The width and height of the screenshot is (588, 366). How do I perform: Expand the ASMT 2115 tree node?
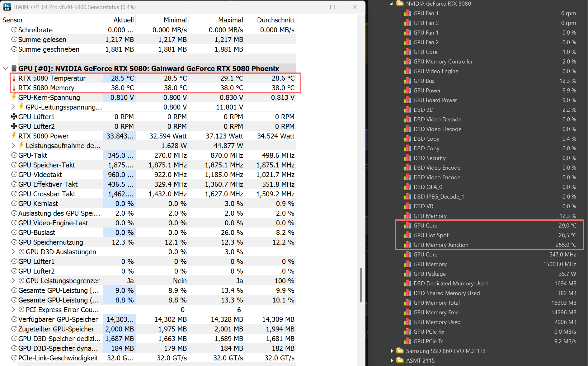(392, 361)
